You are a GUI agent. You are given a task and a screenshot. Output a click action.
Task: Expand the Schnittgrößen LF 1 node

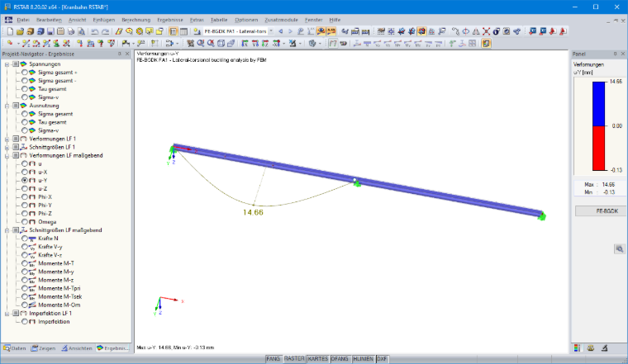[x=7, y=147]
